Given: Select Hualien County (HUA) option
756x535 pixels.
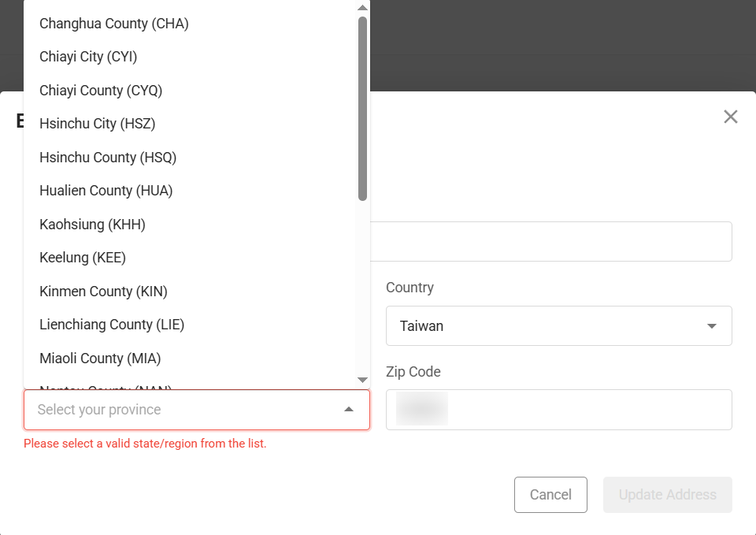Looking at the screenshot, I should pyautogui.click(x=106, y=191).
